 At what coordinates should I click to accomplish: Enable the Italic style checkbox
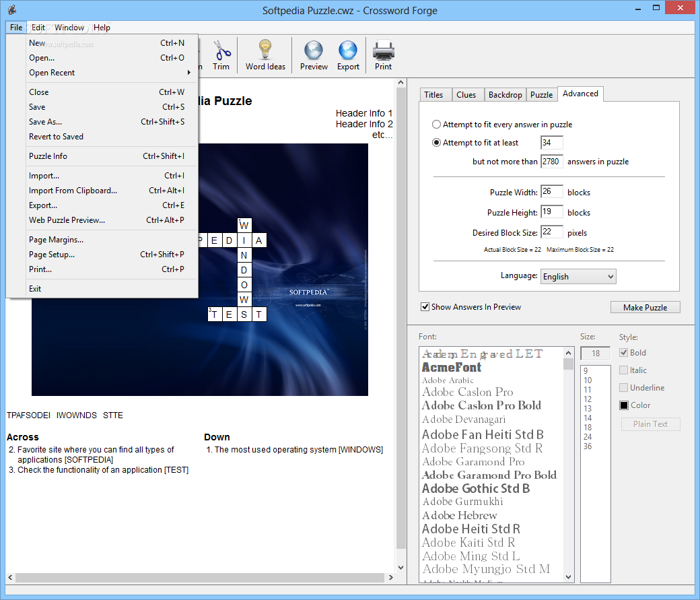[x=624, y=370]
